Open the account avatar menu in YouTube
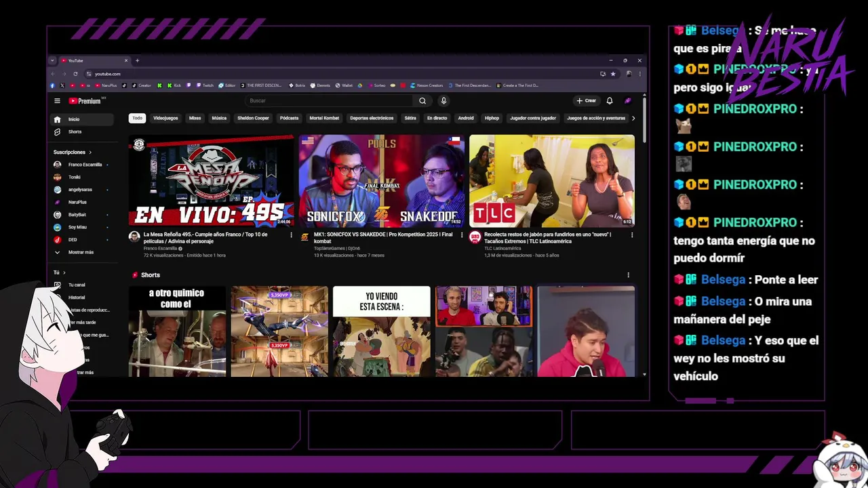This screenshot has height=488, width=868. point(628,101)
